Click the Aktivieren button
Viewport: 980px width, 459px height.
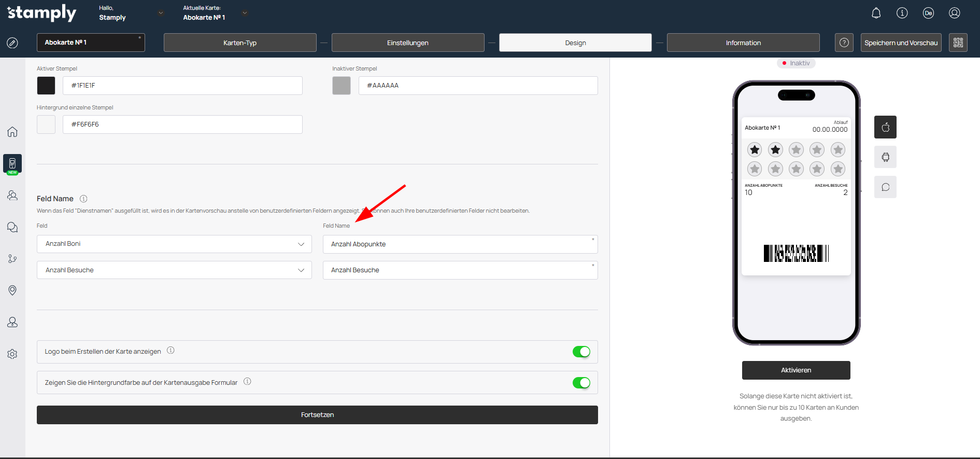pos(796,370)
